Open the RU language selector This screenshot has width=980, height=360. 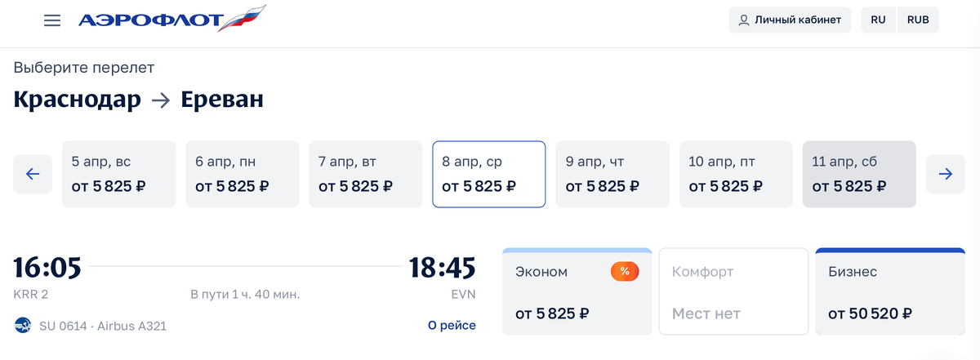[879, 20]
